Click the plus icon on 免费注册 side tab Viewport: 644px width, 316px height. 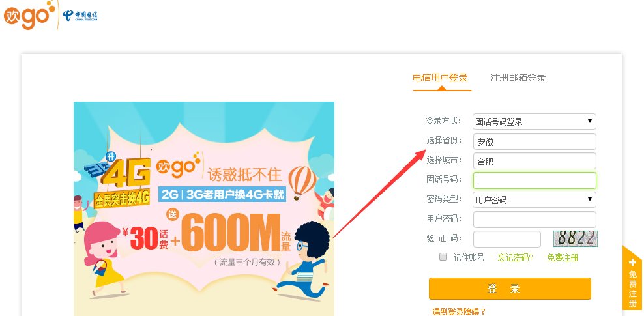pos(632,262)
